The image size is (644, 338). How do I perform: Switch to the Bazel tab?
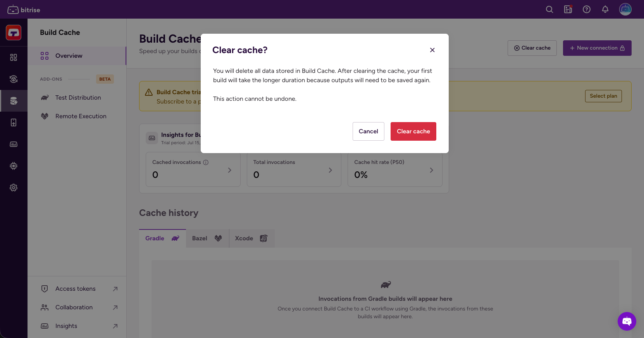207,238
